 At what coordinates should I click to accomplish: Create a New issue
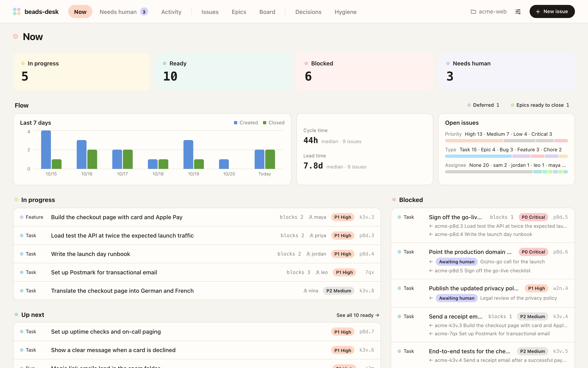coord(552,11)
